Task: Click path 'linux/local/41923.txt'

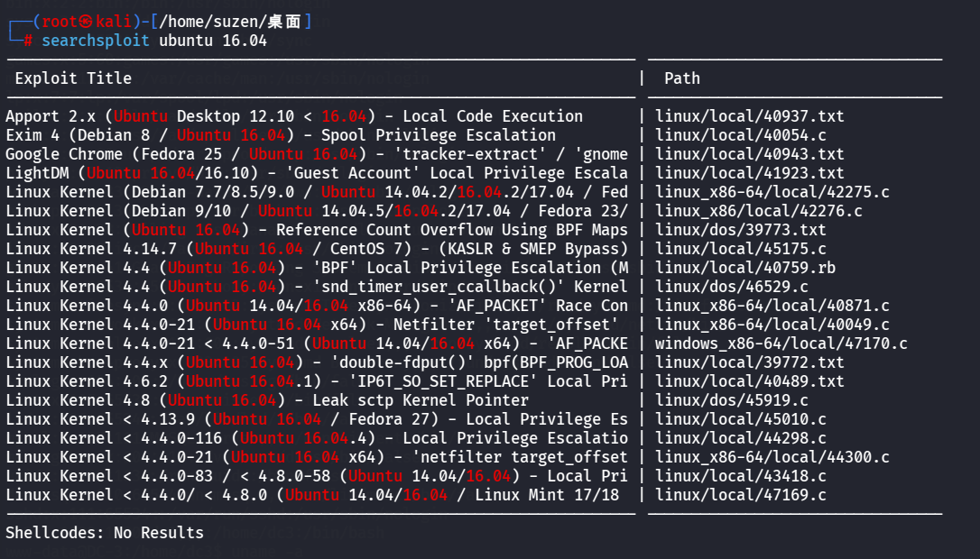Action: click(x=749, y=173)
